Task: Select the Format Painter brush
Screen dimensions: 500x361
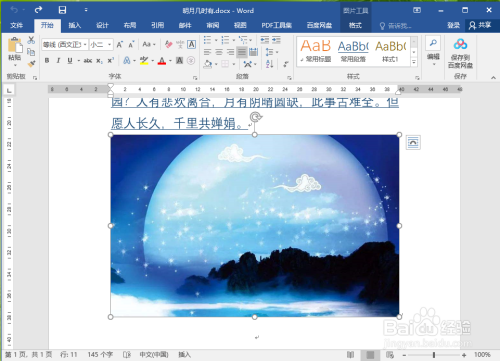Action: pyautogui.click(x=31, y=64)
